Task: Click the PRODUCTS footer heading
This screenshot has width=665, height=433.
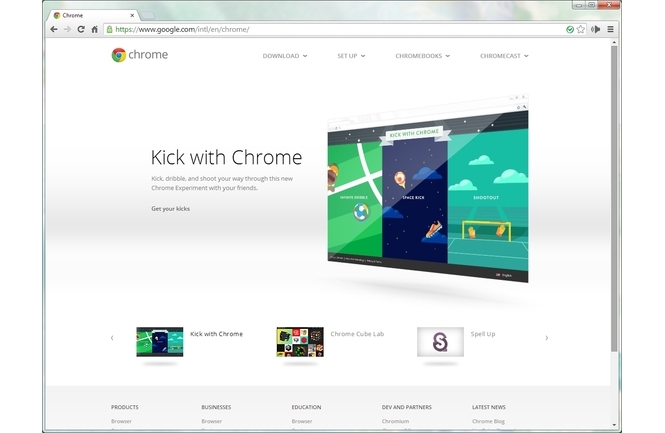Action: point(125,407)
